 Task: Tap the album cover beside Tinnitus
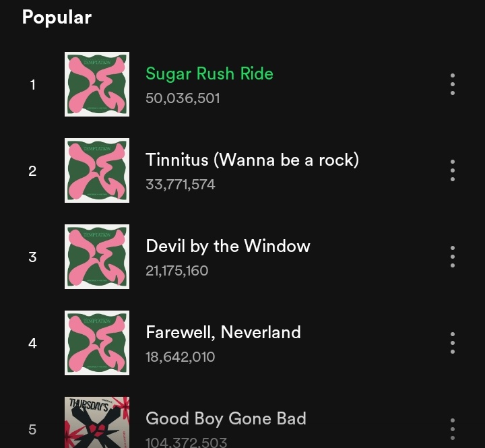tap(97, 170)
